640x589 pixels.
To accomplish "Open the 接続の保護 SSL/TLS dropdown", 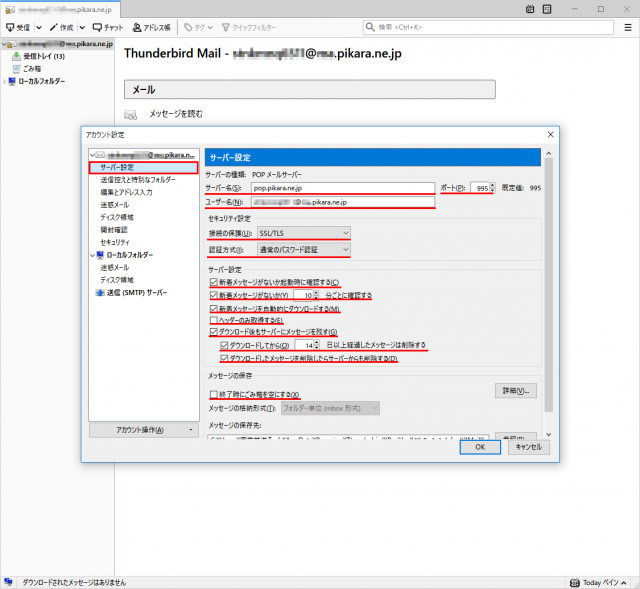I will (x=302, y=232).
